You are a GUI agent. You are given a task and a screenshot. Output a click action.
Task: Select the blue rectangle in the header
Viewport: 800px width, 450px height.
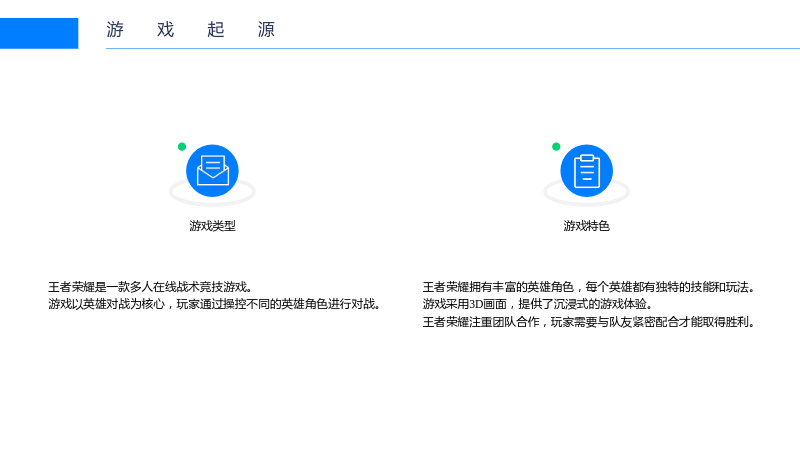(x=39, y=33)
